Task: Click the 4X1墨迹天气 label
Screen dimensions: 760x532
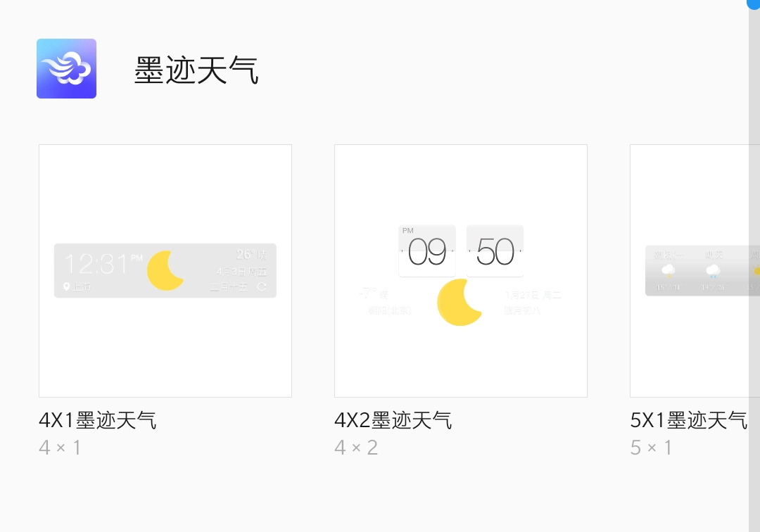Action: [x=98, y=420]
